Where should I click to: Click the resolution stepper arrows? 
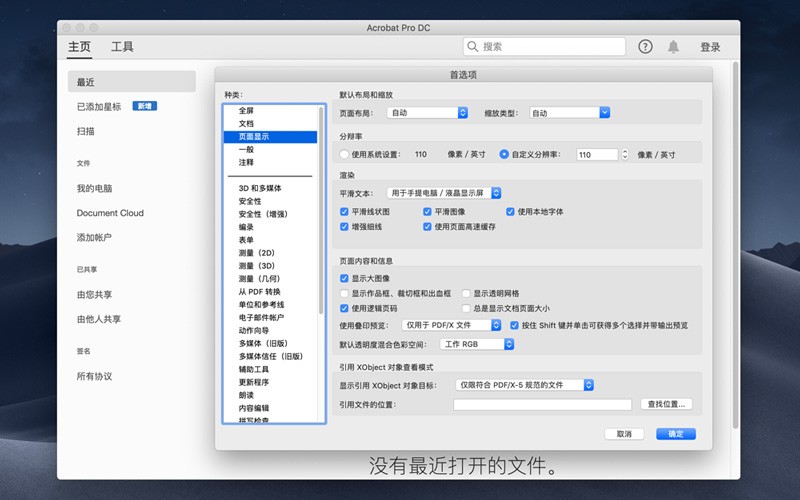point(624,155)
